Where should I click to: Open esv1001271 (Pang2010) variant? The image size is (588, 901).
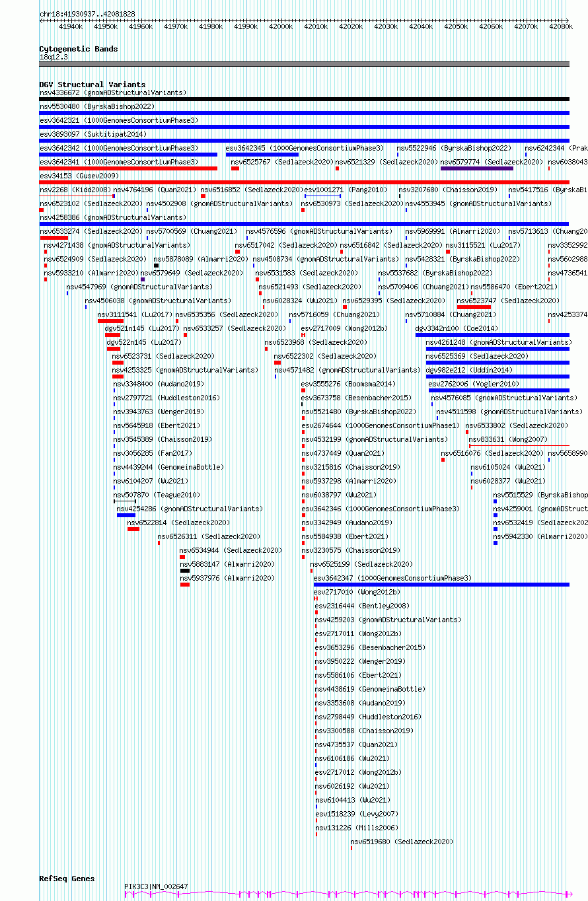tap(346, 190)
